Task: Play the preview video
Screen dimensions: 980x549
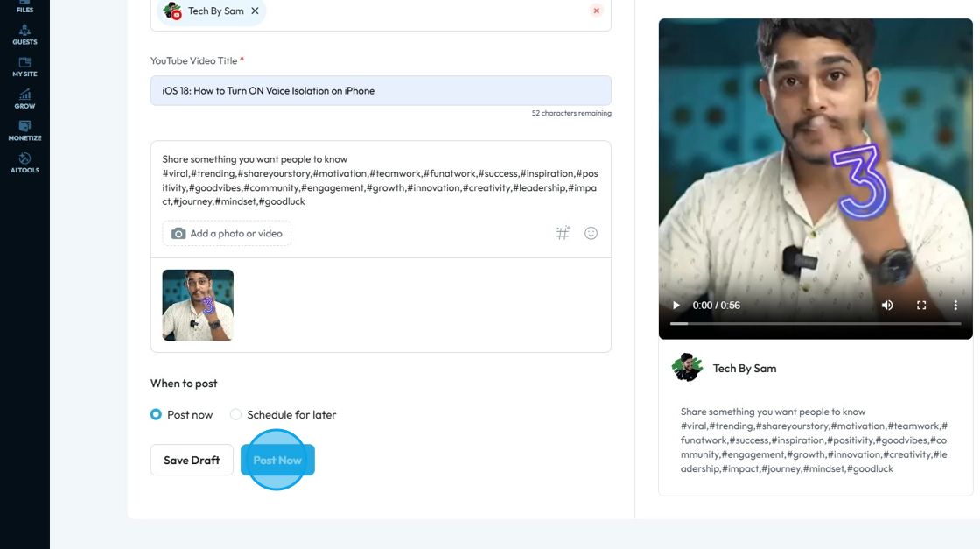Action: click(x=675, y=305)
